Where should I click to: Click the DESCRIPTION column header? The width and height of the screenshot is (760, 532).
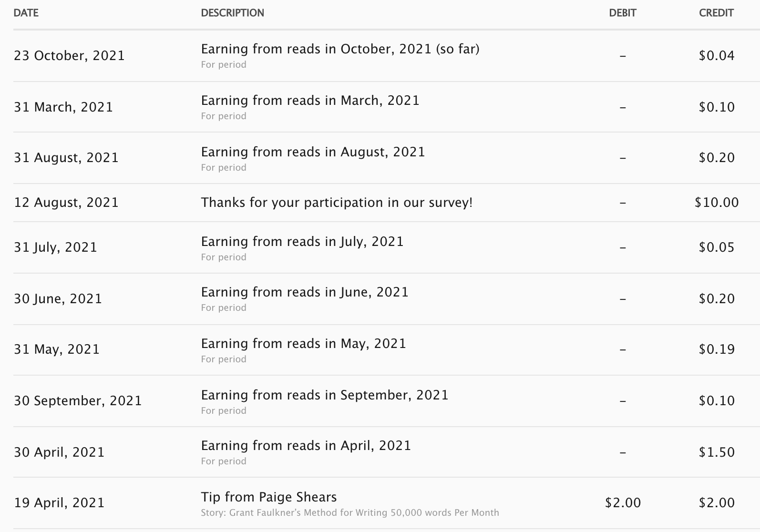pos(232,13)
